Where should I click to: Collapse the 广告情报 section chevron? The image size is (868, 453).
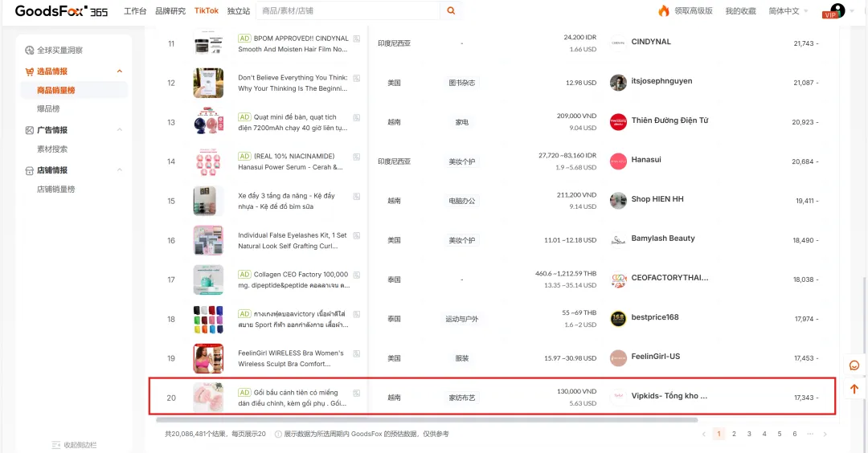(x=120, y=130)
